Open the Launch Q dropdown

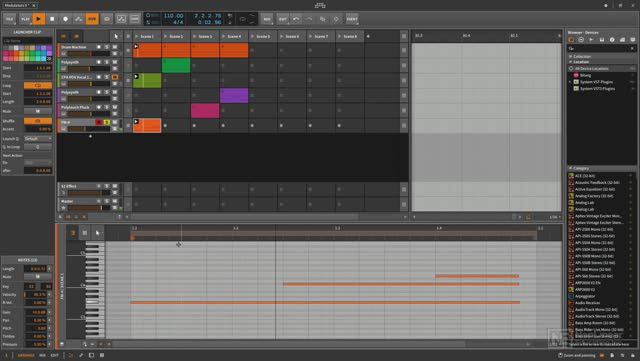pyautogui.click(x=38, y=139)
